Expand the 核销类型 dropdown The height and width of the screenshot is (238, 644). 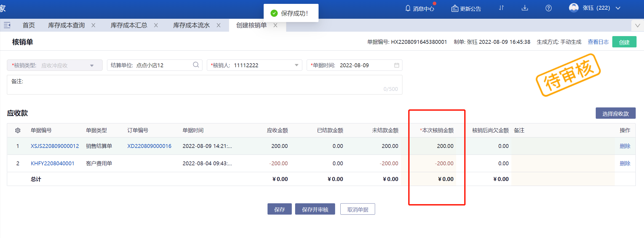92,66
